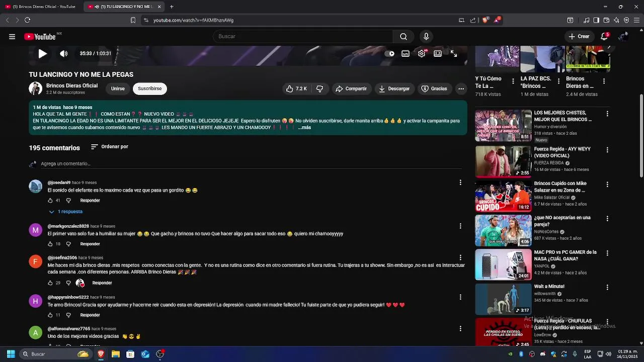This screenshot has height=362, width=644.
Task: Like the @josefina2506 comment
Action: pyautogui.click(x=50, y=283)
